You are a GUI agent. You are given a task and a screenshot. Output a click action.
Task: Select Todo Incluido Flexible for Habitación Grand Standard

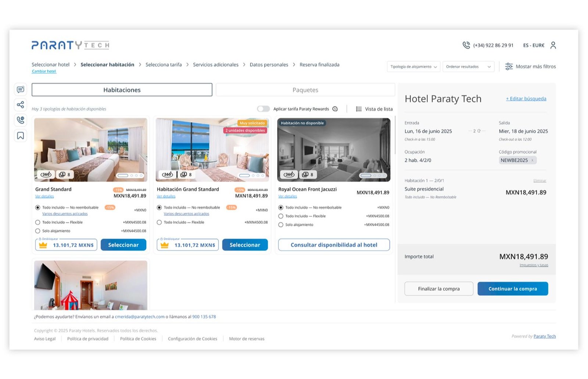pos(159,222)
